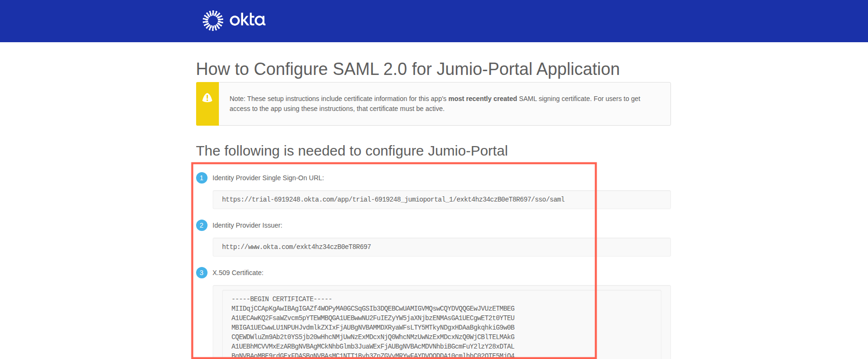The width and height of the screenshot is (868, 359).
Task: Click the BEGIN CERTIFICATE line
Action: pyautogui.click(x=282, y=299)
